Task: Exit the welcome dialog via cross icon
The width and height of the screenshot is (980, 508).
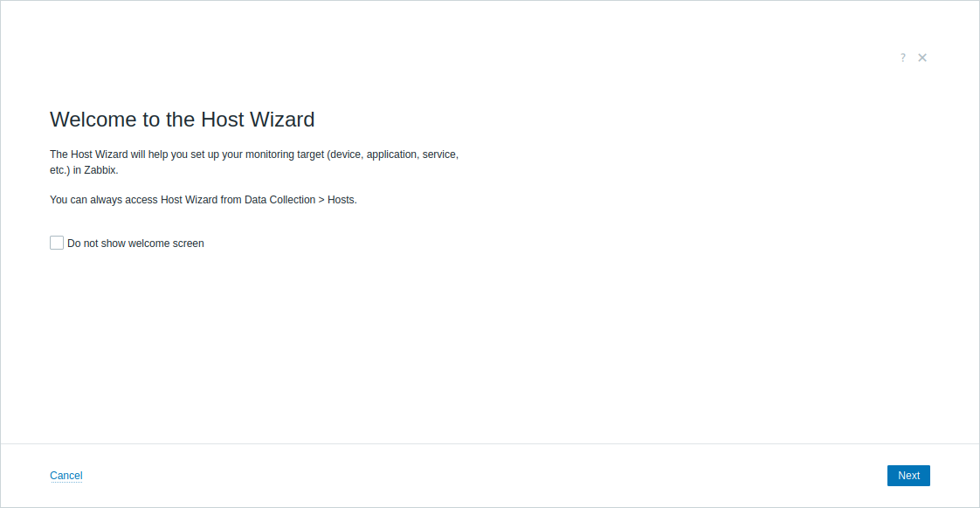Action: click(922, 58)
